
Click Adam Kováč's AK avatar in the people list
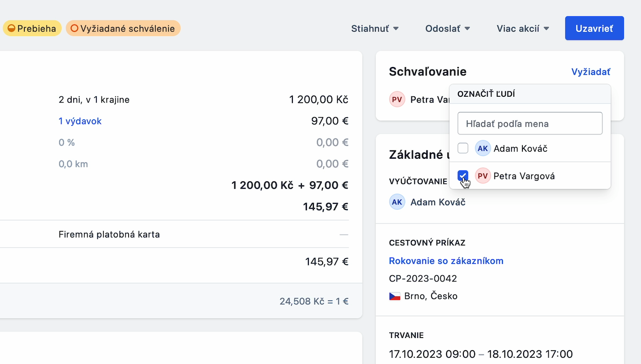pos(483,148)
